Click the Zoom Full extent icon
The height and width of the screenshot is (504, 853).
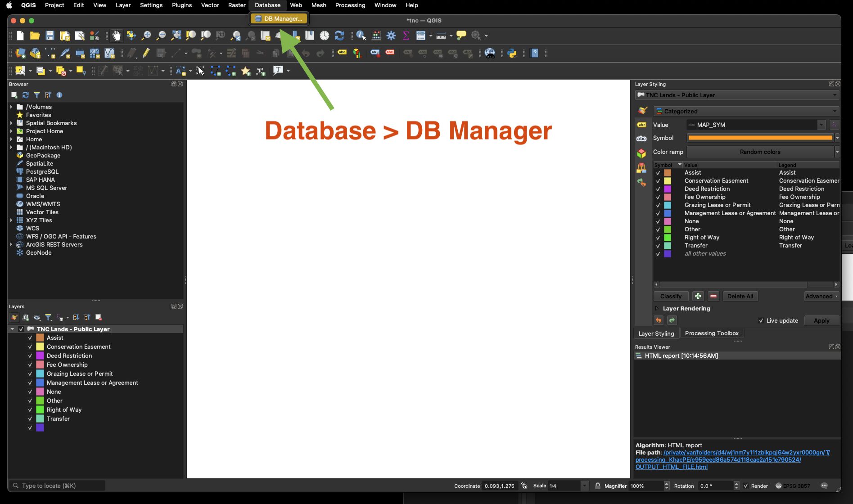(176, 36)
